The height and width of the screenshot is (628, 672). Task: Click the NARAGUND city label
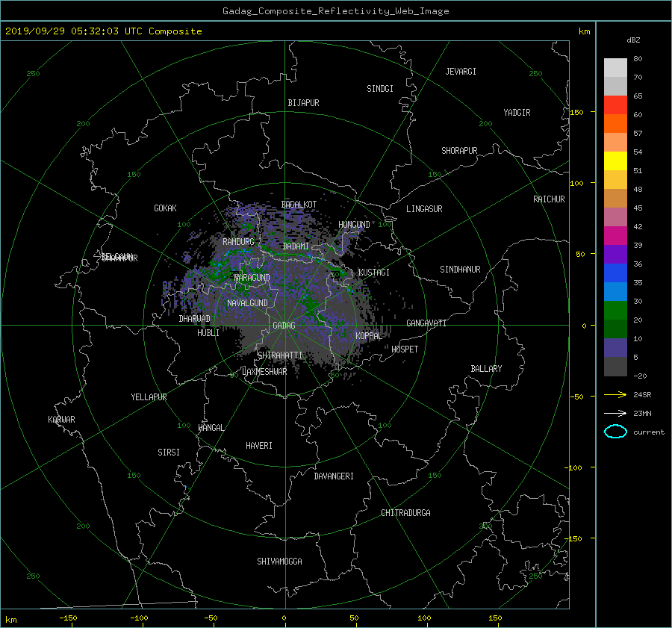pyautogui.click(x=252, y=277)
